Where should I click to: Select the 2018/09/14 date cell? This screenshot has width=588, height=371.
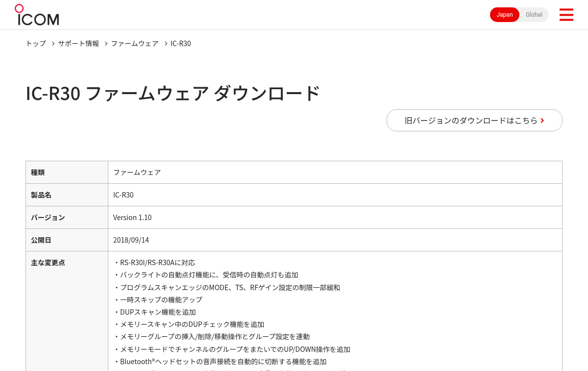335,240
